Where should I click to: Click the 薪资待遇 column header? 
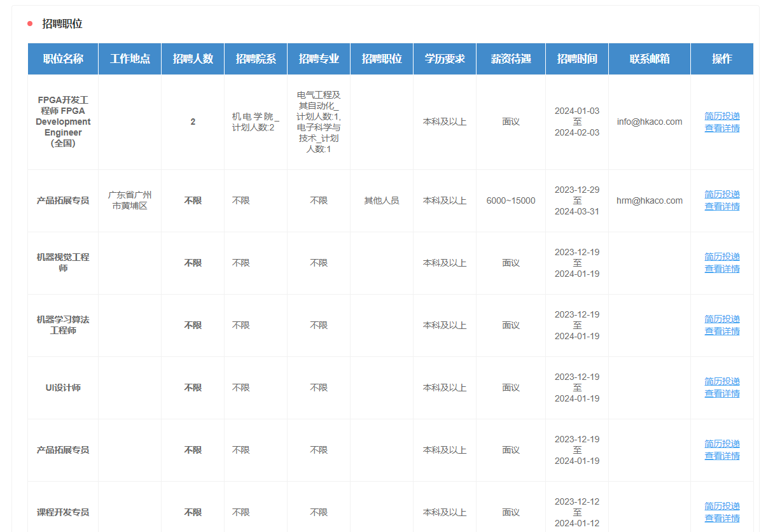[x=510, y=59]
